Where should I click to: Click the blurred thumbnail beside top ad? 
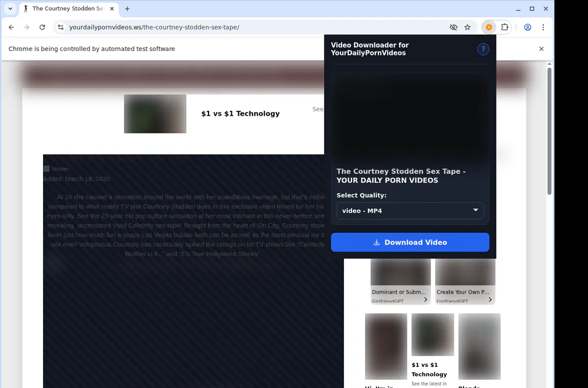pos(155,114)
